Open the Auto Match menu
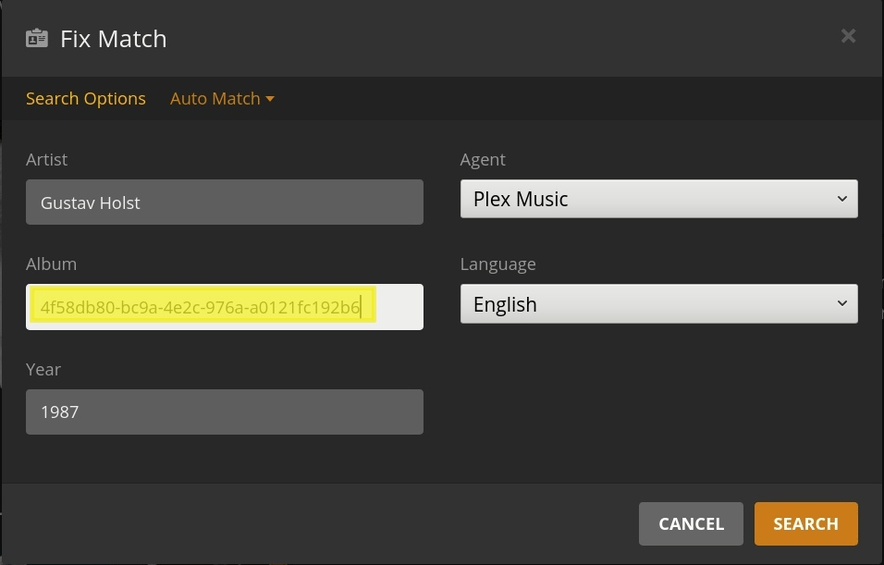The image size is (884, 565). (215, 99)
